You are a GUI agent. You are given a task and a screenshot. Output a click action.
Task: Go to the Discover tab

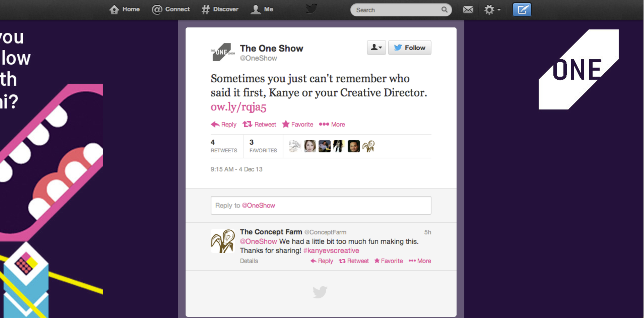pos(220,9)
